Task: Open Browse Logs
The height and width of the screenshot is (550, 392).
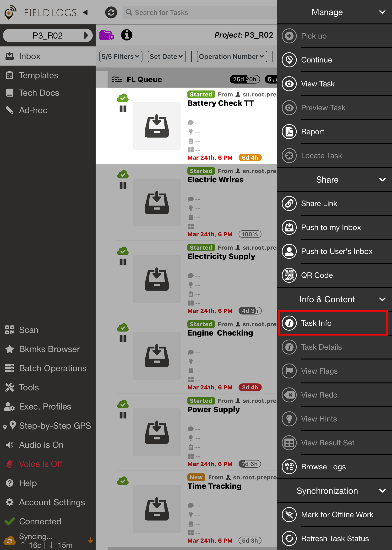Action: 323,467
